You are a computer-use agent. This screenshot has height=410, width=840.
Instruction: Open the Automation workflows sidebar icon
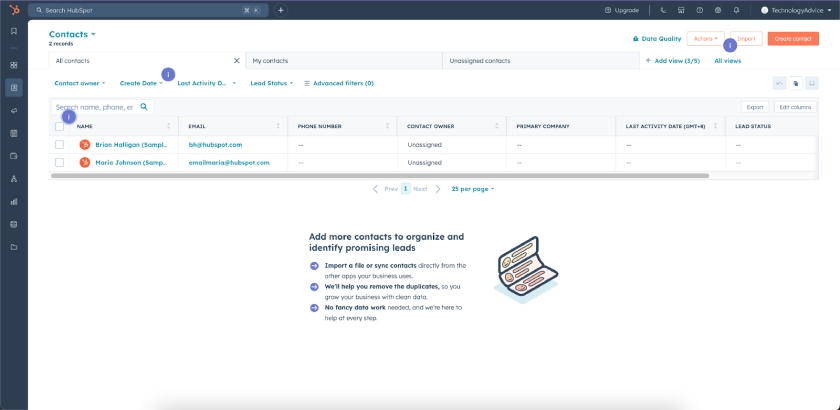[14, 178]
